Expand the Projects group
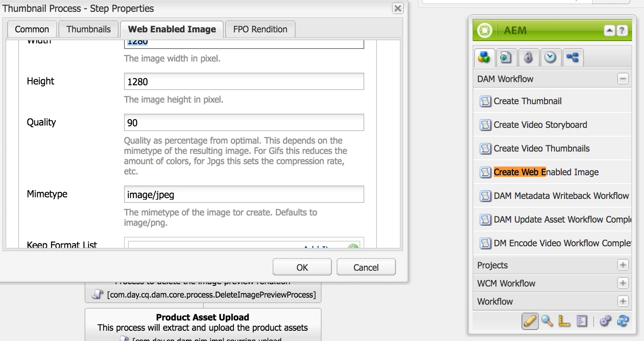This screenshot has width=644, height=341. (623, 265)
